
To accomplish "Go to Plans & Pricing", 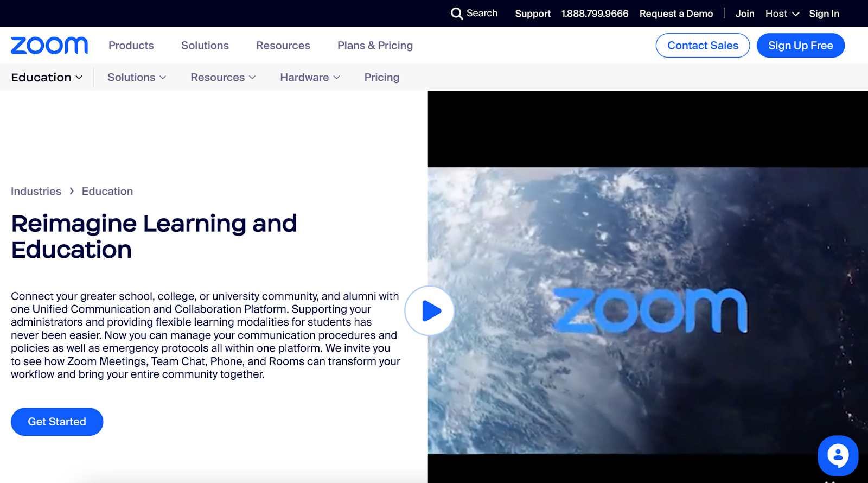I will coord(375,46).
